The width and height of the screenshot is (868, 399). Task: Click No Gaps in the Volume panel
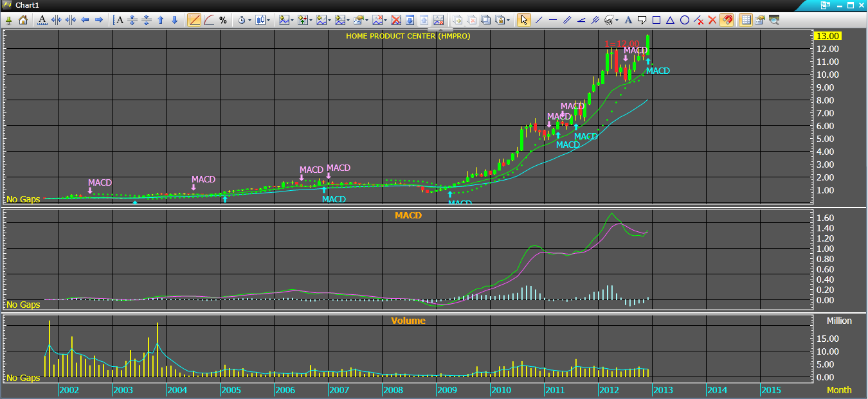point(23,378)
